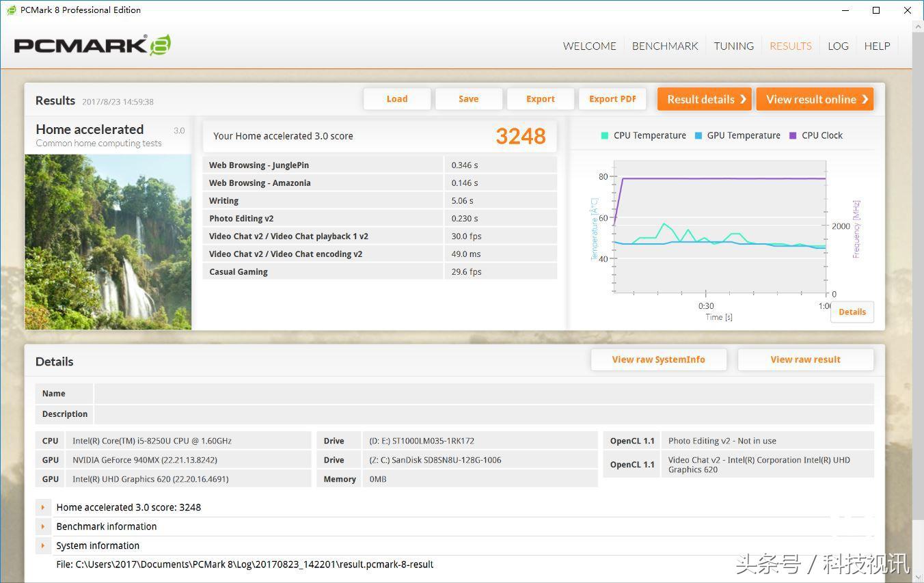924x583 pixels.
Task: Open the LOG tab
Action: (838, 46)
